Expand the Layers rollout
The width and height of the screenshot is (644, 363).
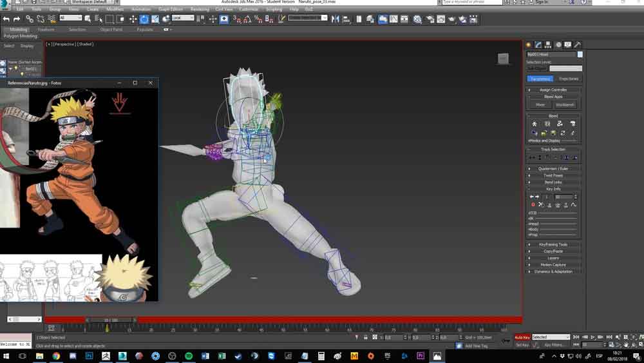[x=553, y=258]
